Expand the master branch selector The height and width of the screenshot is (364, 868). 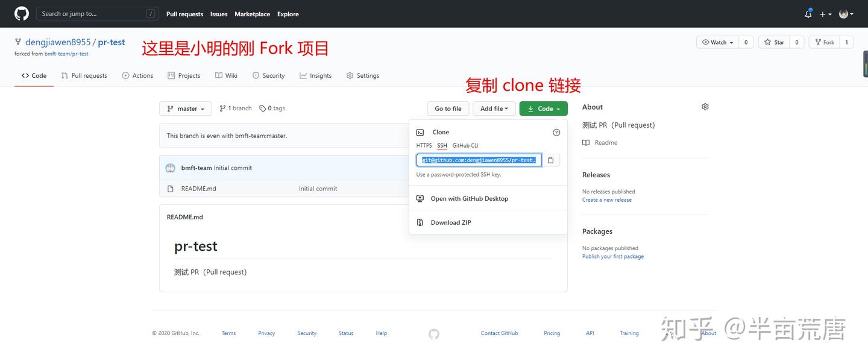[x=186, y=108]
